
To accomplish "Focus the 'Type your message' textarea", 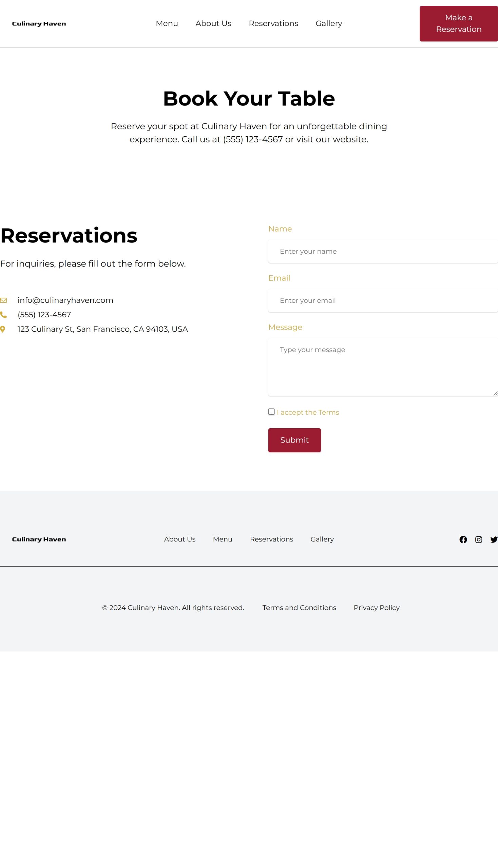I will [x=383, y=367].
